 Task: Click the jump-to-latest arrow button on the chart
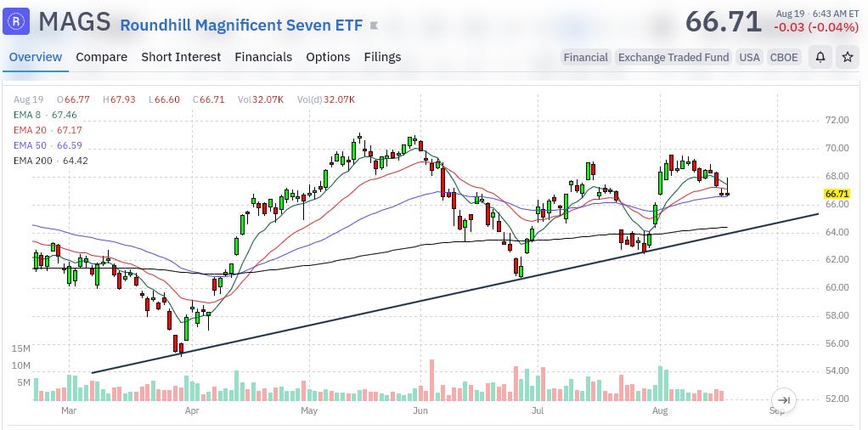click(784, 400)
